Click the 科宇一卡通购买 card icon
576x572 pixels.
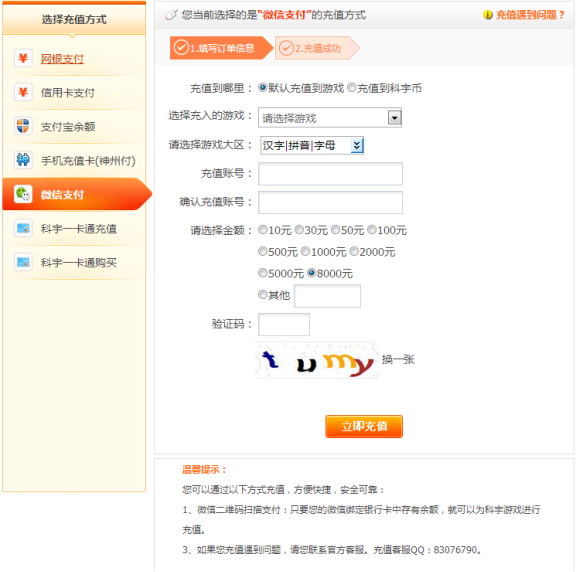(x=23, y=262)
